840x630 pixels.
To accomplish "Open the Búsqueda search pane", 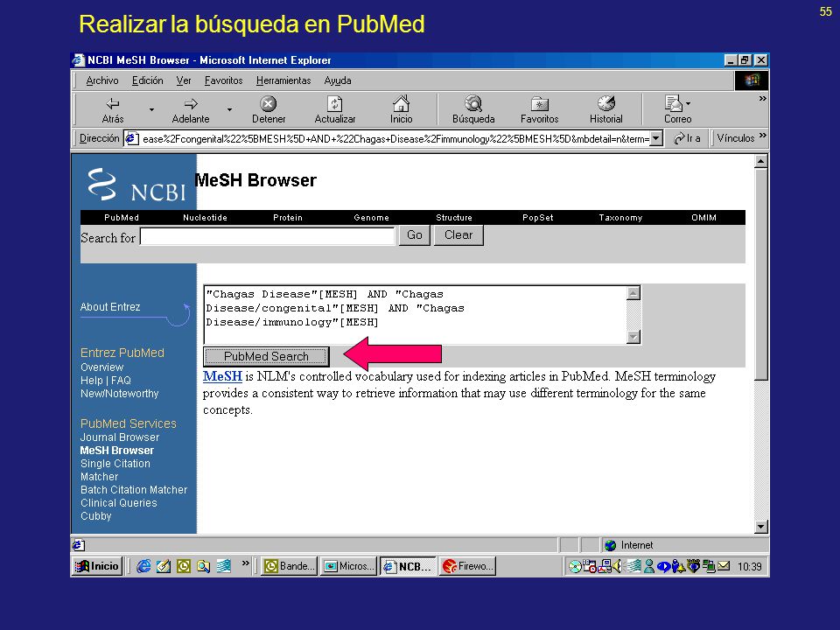I will coord(473,110).
